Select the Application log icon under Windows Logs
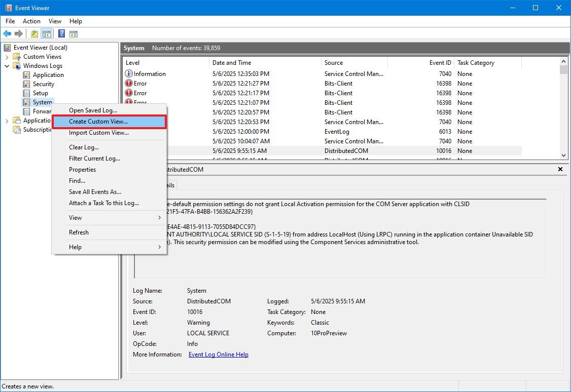Viewport: 571px width, 392px height. click(x=27, y=74)
